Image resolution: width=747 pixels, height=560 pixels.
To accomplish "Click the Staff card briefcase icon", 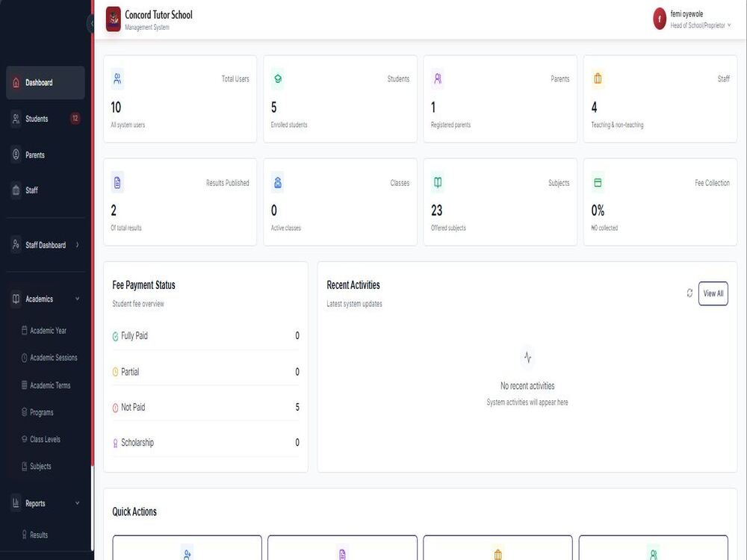I will pos(598,78).
